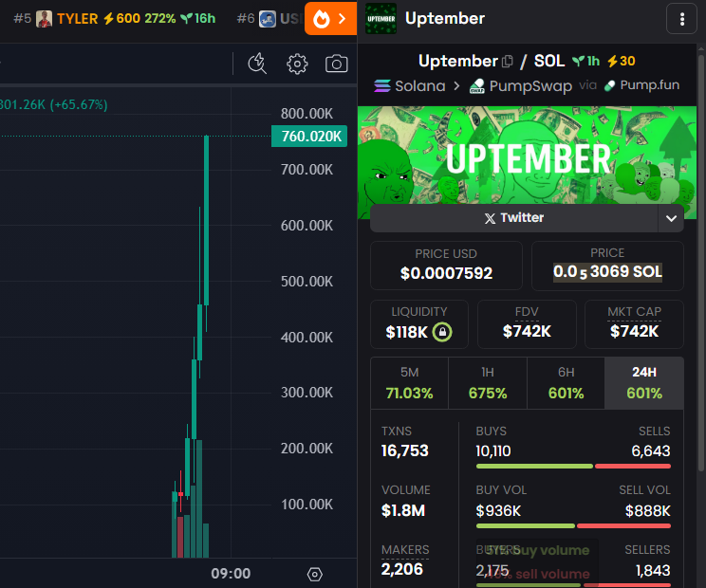Click the buy vol versus sell vol bar
This screenshot has height=588, width=706.
coord(573,526)
